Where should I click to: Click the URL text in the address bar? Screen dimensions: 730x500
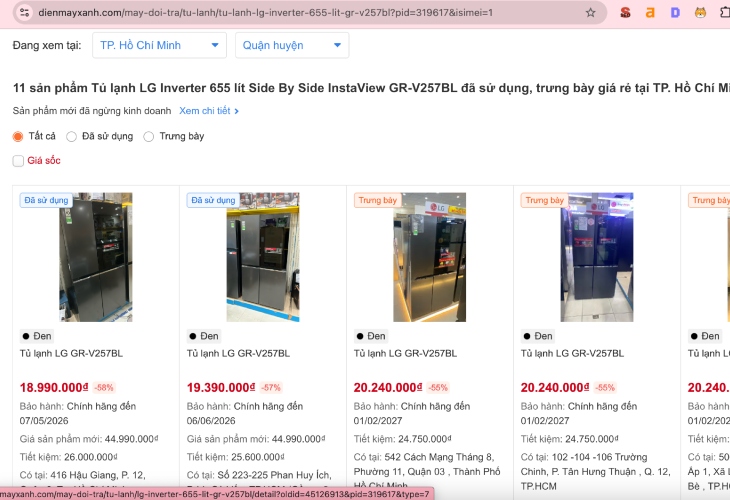(265, 13)
